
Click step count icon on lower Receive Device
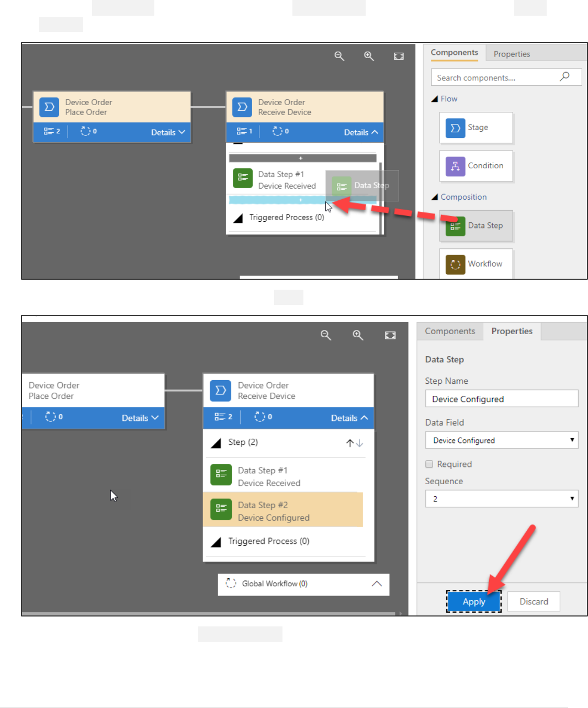(x=220, y=417)
